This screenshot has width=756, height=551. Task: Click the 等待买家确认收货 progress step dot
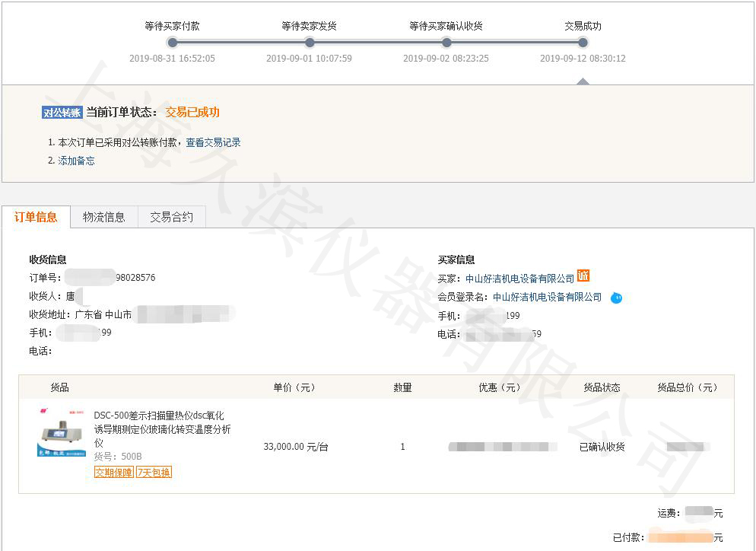446,43
